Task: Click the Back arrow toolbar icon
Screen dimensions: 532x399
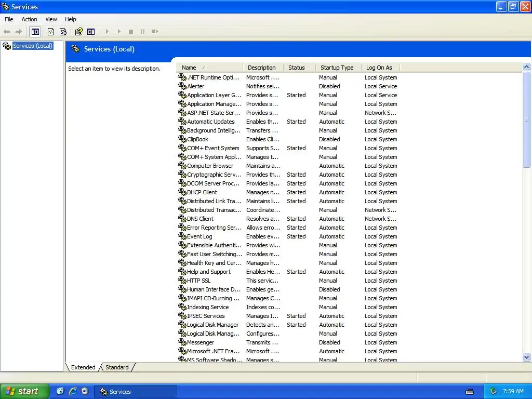Action: (x=7, y=32)
